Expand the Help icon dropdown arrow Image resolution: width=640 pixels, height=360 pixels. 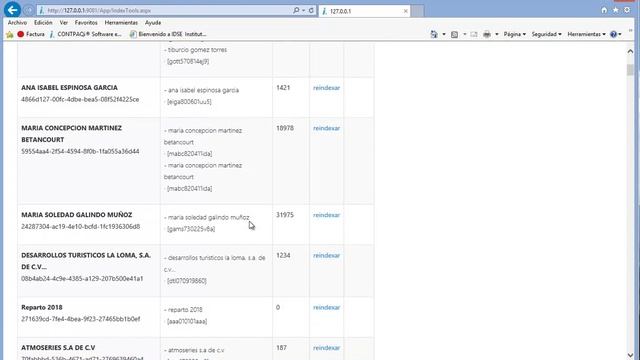pos(620,34)
